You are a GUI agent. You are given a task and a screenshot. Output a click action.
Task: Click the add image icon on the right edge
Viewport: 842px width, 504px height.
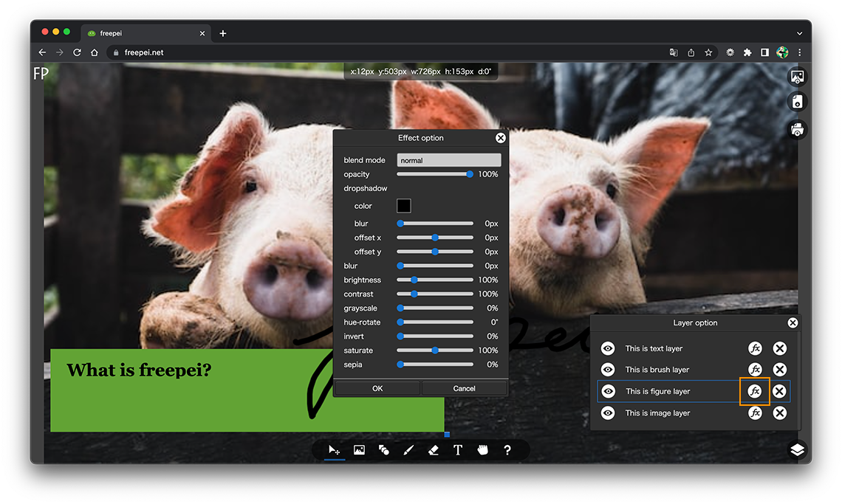(798, 77)
